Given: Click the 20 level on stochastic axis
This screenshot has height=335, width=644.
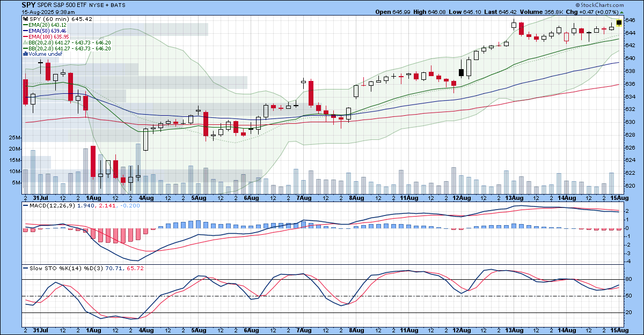Looking at the screenshot, I should point(629,312).
